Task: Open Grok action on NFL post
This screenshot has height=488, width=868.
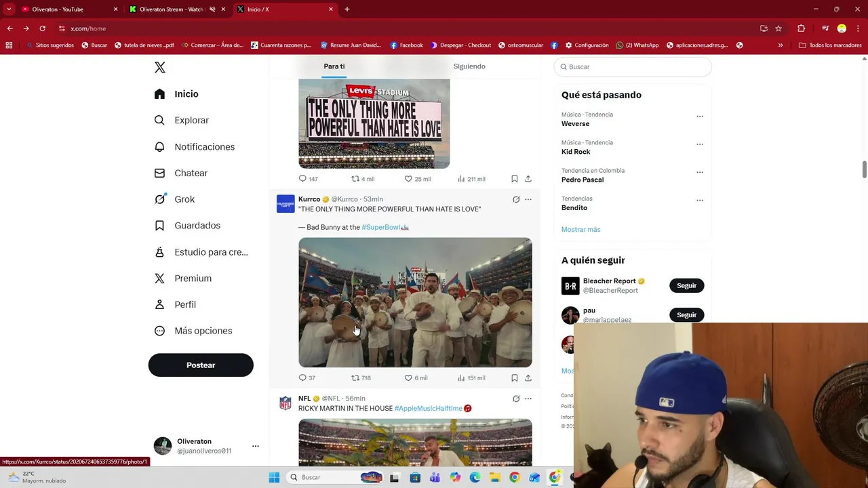Action: 516,399
